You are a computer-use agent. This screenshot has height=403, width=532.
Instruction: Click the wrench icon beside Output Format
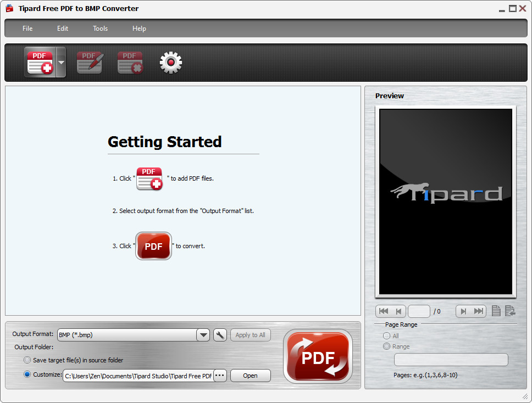pos(219,335)
